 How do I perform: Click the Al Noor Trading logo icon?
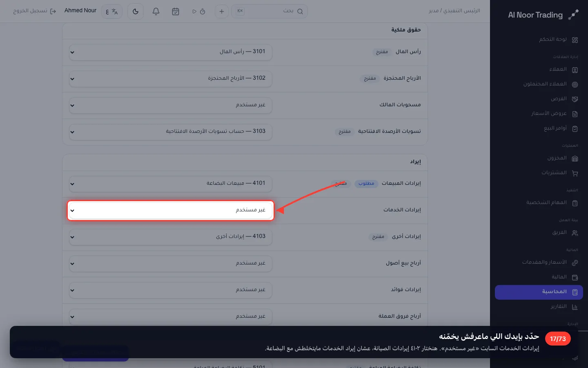(x=573, y=15)
